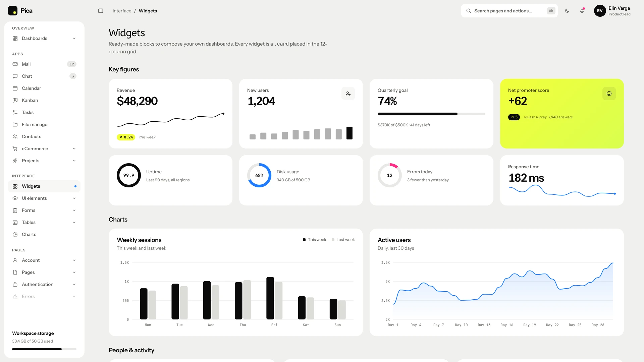
Task: Click the Disk usage 68% ring gauge
Action: point(259,175)
